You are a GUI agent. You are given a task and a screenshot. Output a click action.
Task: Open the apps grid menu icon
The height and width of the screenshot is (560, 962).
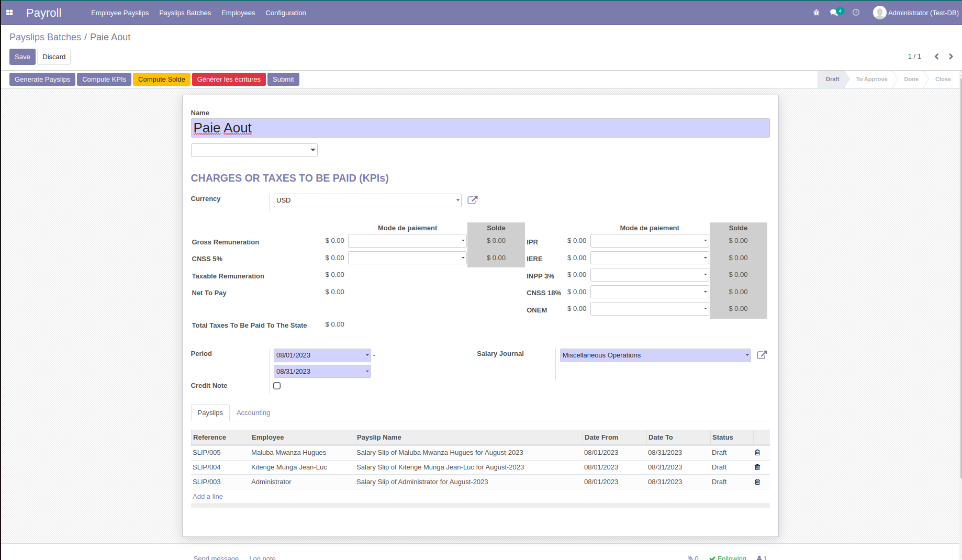tap(9, 13)
